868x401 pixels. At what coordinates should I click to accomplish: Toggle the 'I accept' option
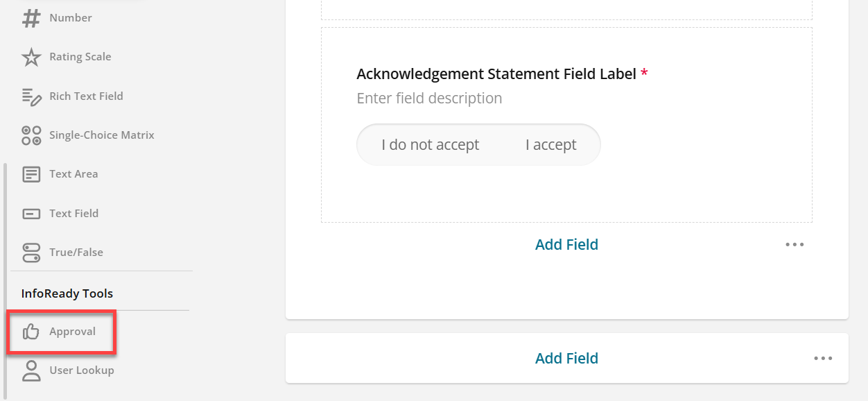[550, 144]
